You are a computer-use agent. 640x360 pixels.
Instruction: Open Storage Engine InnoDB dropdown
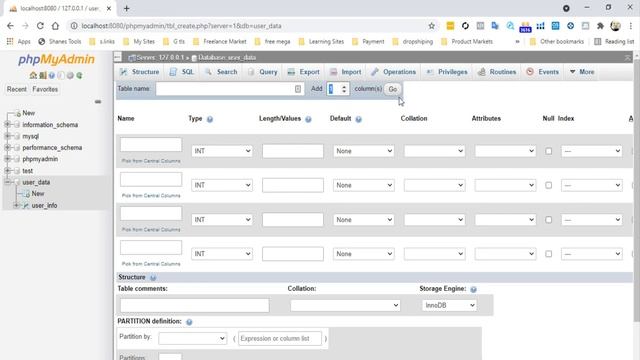(449, 305)
